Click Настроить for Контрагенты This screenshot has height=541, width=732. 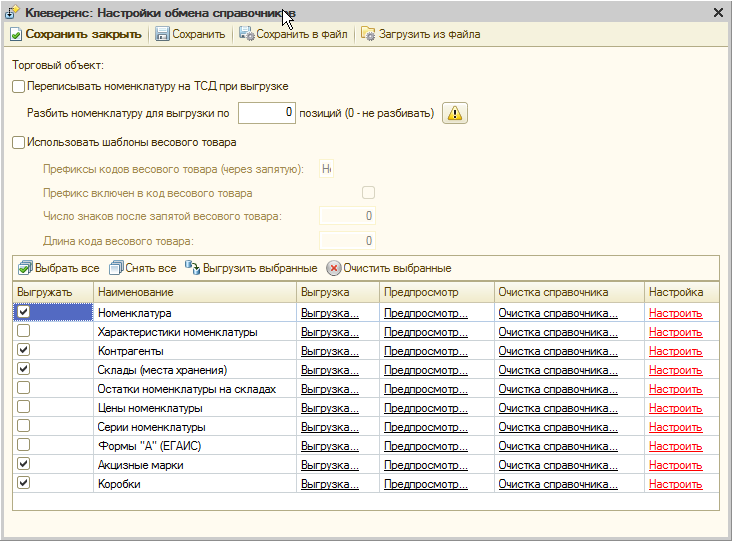pyautogui.click(x=676, y=351)
